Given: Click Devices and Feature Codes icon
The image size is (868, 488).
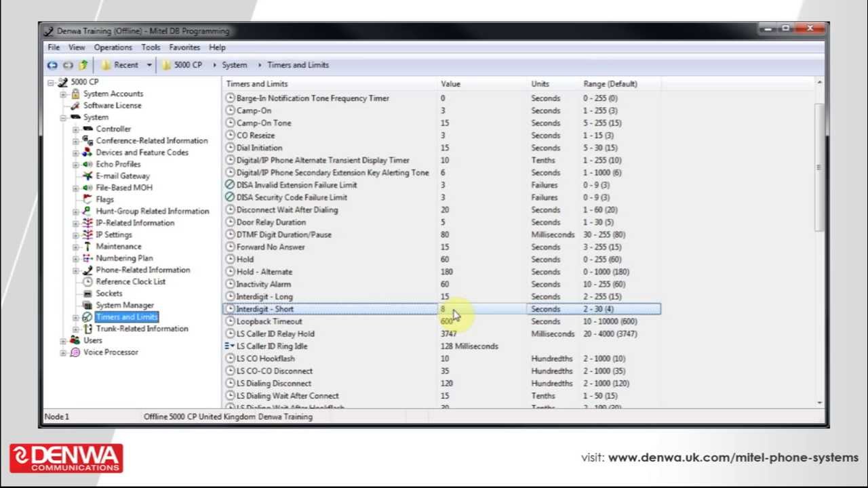Looking at the screenshot, I should tap(87, 152).
